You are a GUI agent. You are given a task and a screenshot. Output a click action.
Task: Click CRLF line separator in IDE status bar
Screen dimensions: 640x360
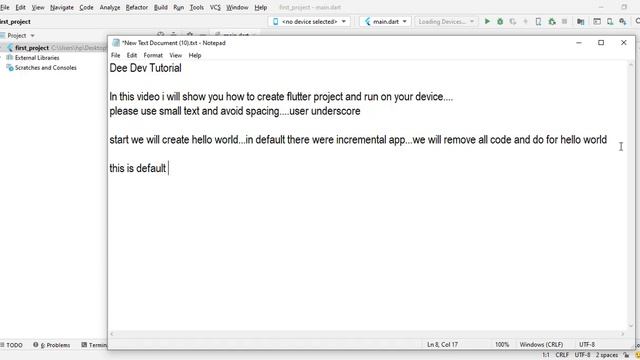point(562,355)
